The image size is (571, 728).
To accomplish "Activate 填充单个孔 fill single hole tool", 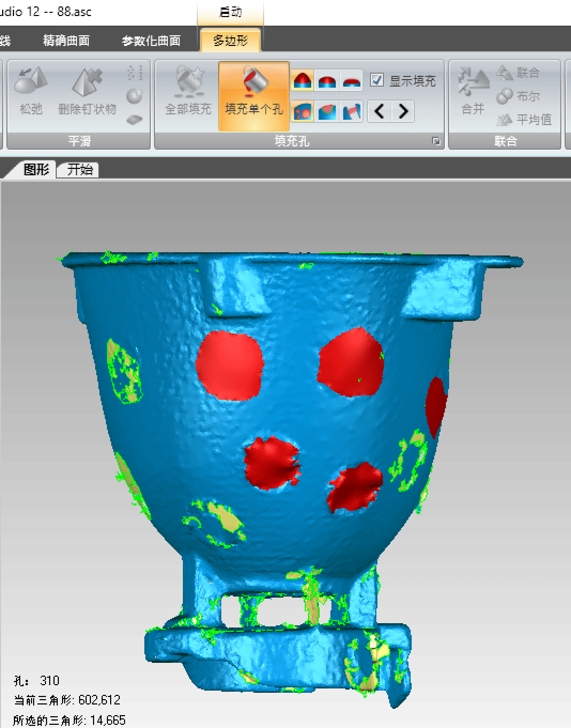I will tap(254, 96).
